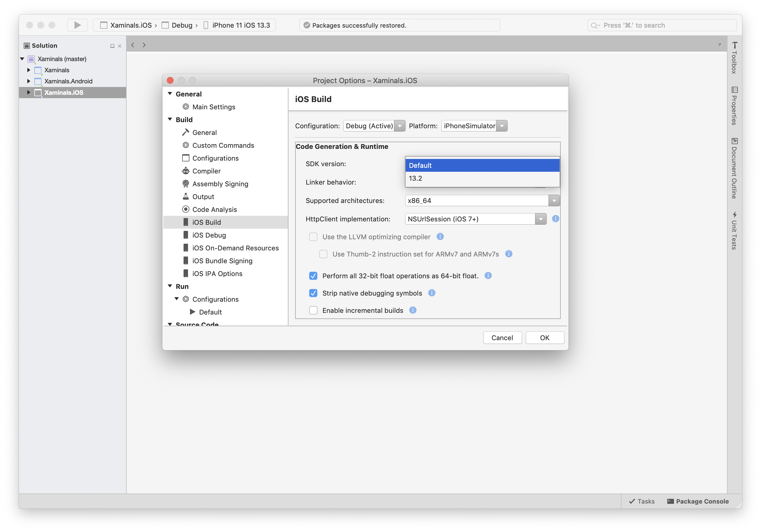Open the Properties side panel
Screen dimensions: 761x532
734,106
